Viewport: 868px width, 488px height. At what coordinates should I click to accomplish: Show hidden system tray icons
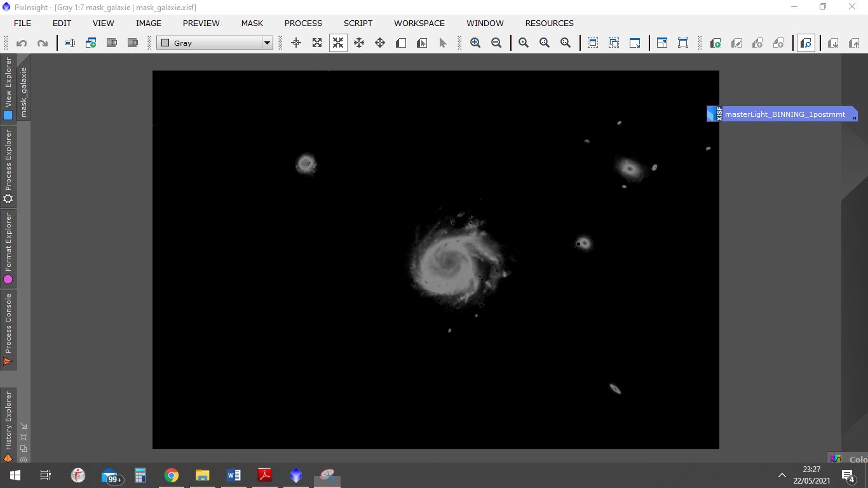coord(782,475)
